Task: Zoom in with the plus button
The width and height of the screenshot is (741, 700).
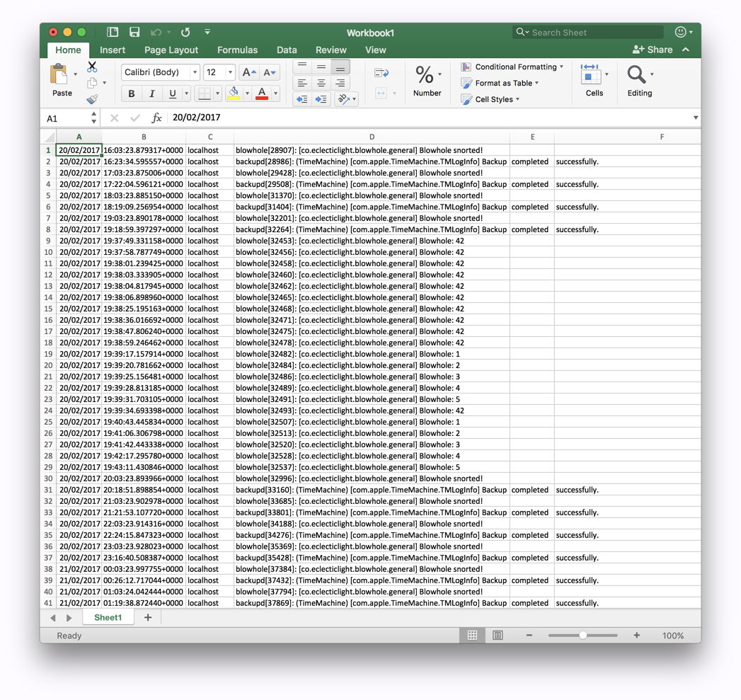Action: click(x=636, y=636)
